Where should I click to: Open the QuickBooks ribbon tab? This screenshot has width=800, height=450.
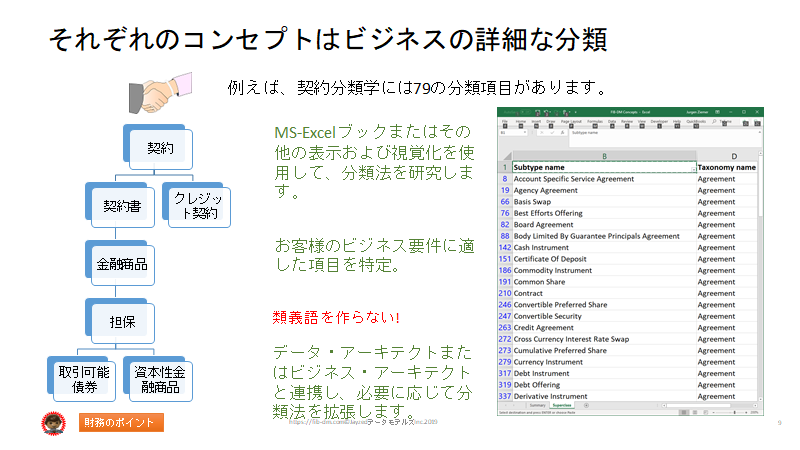click(x=696, y=121)
